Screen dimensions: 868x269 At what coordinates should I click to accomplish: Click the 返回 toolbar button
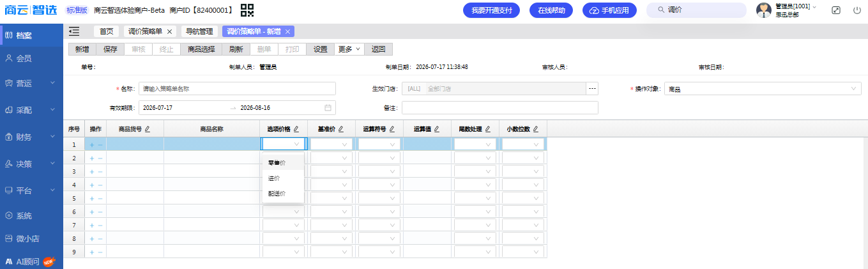[x=378, y=49]
